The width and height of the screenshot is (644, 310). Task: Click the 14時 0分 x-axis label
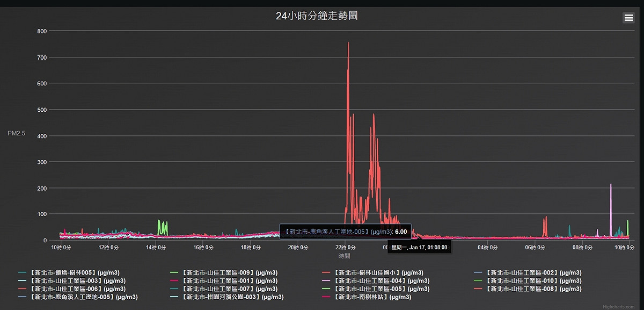(x=155, y=247)
